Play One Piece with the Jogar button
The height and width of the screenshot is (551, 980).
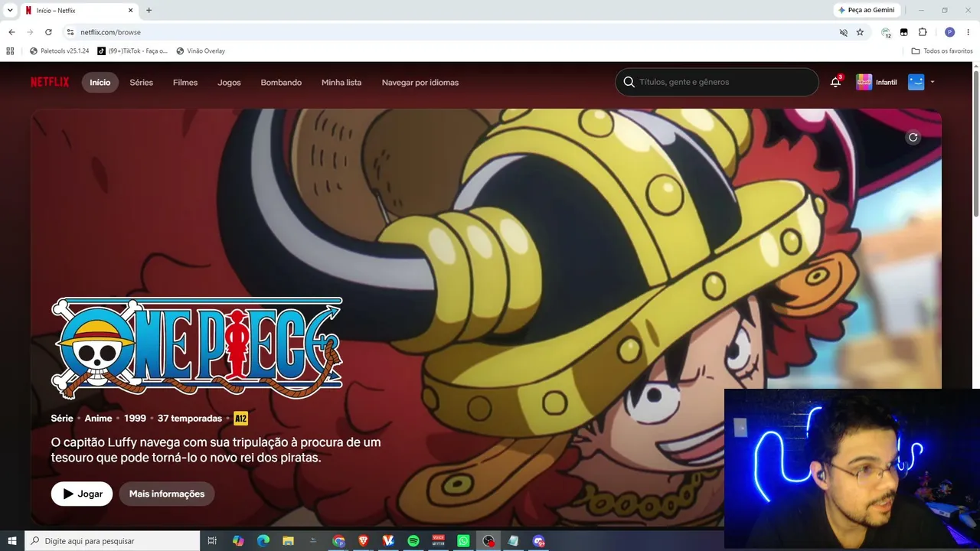coord(82,494)
